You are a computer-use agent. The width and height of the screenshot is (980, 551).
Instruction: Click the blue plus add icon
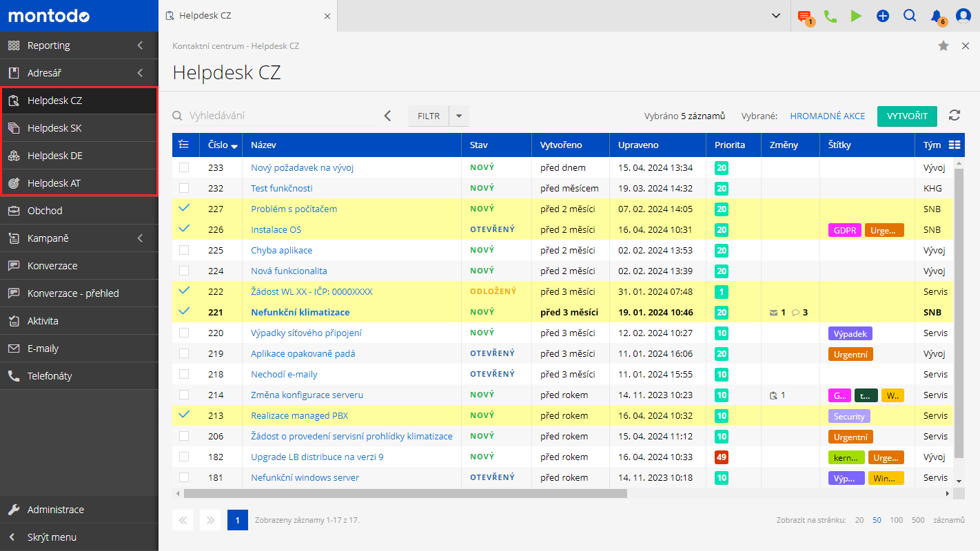[883, 16]
